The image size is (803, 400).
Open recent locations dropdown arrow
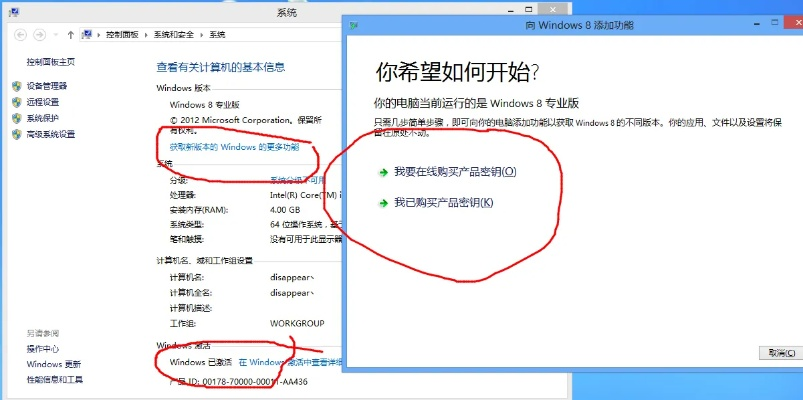(56, 35)
